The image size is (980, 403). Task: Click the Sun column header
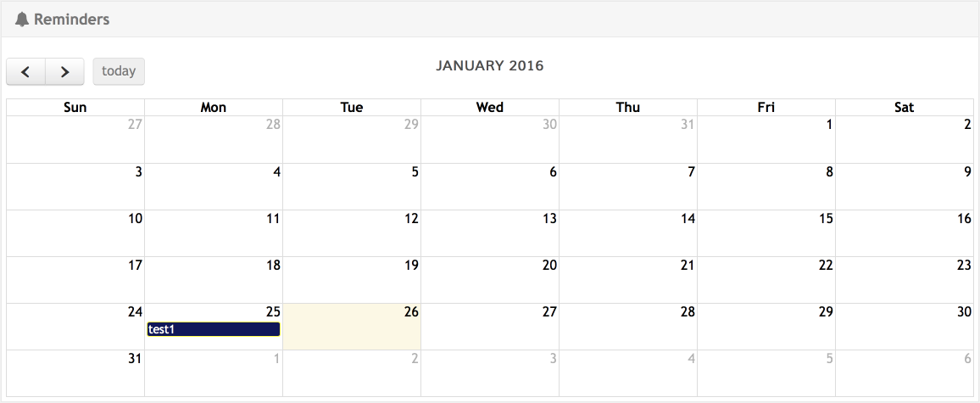click(75, 107)
